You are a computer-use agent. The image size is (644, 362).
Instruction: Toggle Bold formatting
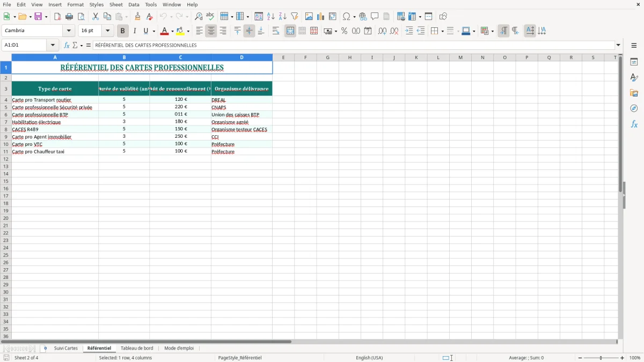122,31
